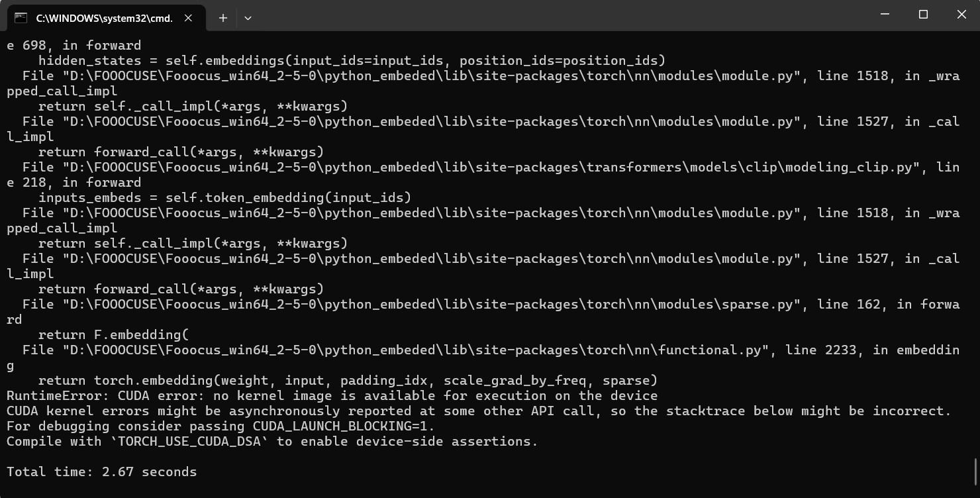This screenshot has width=980, height=498.
Task: Click the cmd icon in the tab
Action: 21,18
